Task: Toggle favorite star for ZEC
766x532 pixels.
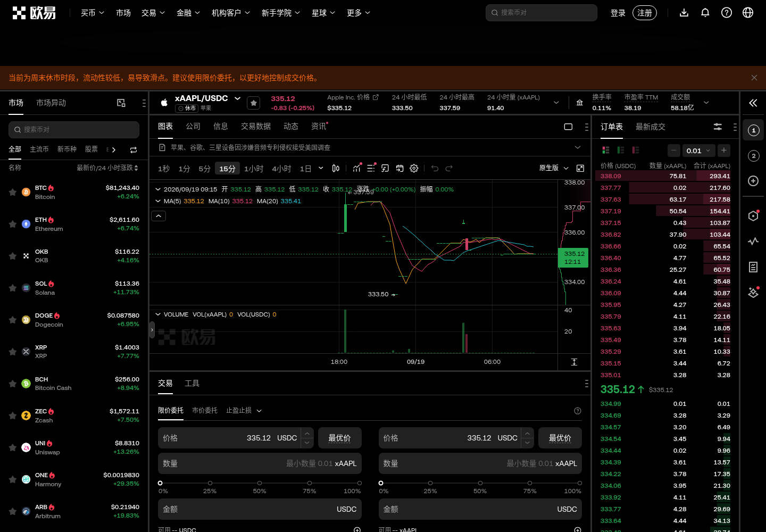Action: tap(13, 415)
